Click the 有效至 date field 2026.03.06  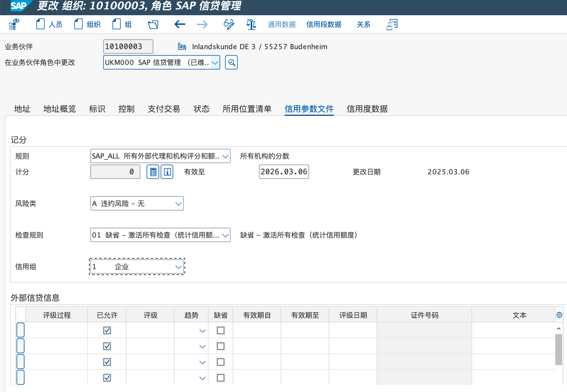(284, 172)
